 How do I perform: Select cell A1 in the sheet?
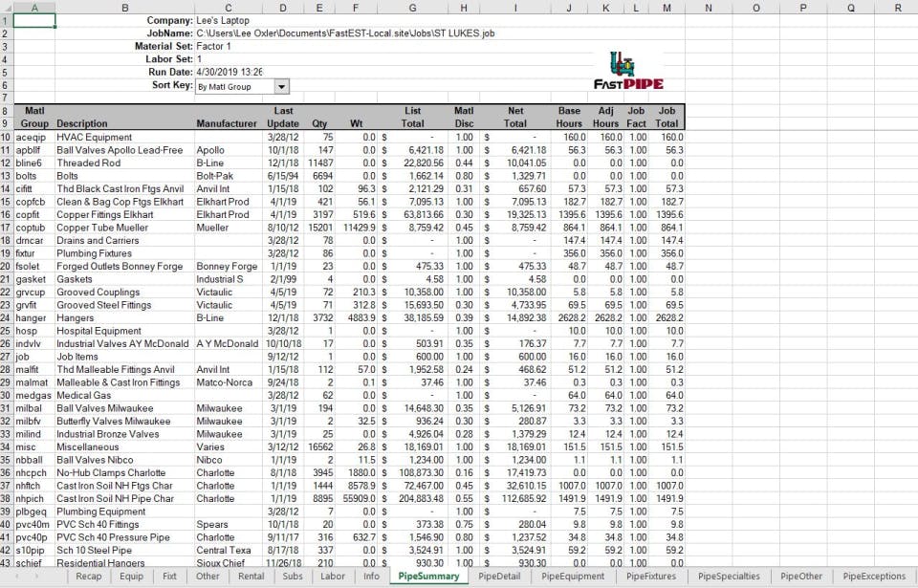point(34,20)
